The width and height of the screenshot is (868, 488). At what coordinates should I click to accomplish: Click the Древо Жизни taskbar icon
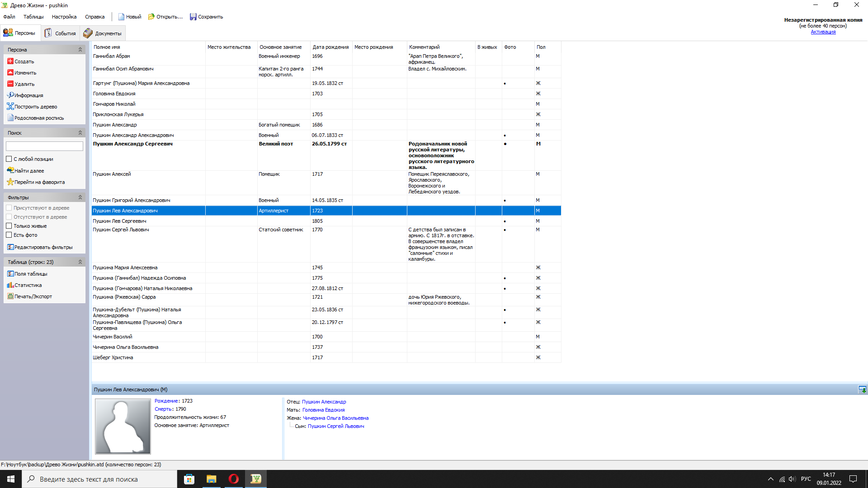click(x=256, y=479)
